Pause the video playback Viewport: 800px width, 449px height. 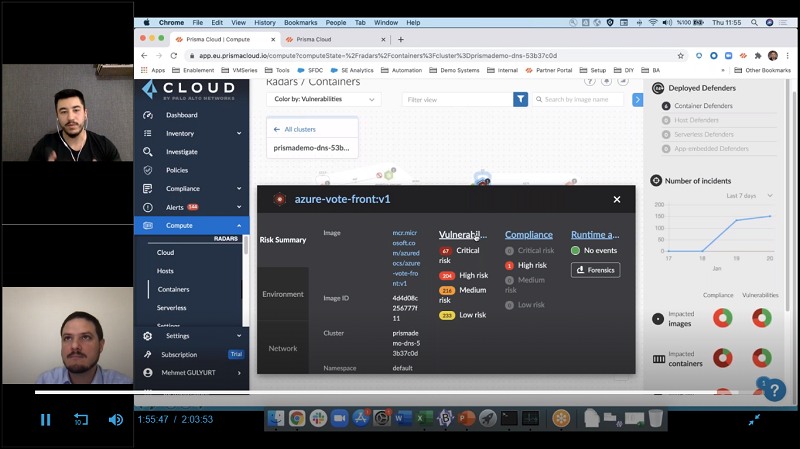coord(45,419)
